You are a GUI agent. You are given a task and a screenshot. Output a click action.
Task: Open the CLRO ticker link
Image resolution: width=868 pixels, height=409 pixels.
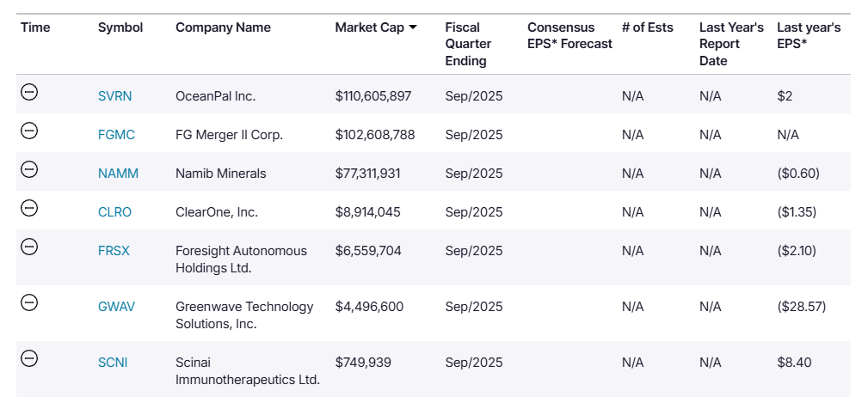[x=115, y=212]
